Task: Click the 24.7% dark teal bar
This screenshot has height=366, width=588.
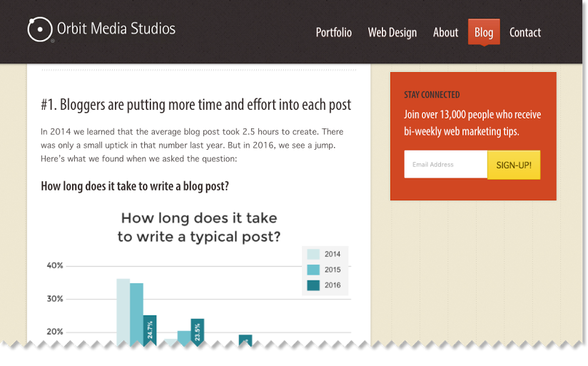Action: coord(150,330)
